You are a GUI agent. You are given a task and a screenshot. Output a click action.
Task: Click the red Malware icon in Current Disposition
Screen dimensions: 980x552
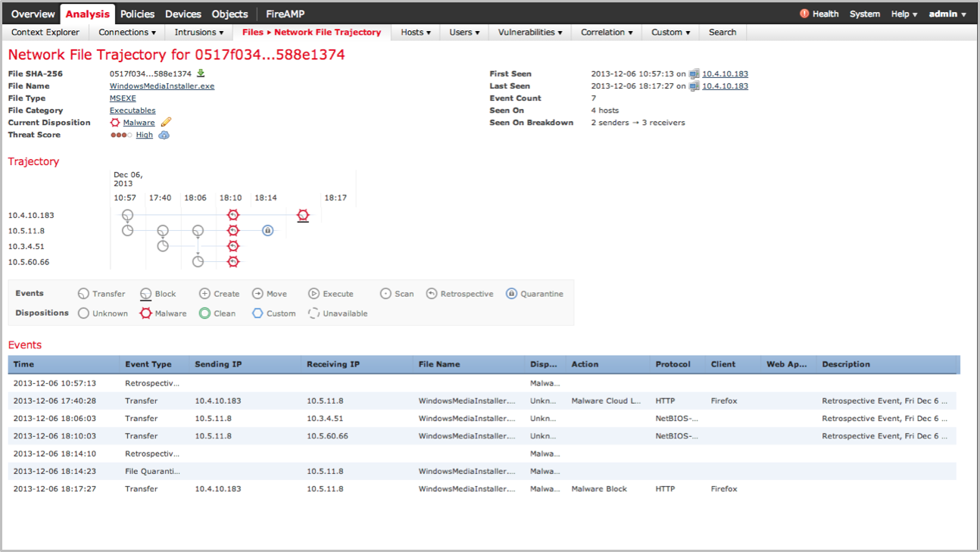click(115, 123)
